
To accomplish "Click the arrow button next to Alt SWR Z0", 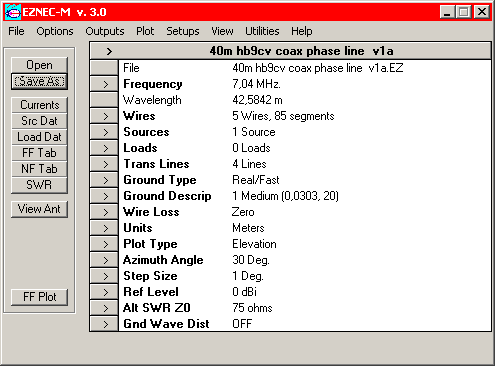I will point(104,308).
